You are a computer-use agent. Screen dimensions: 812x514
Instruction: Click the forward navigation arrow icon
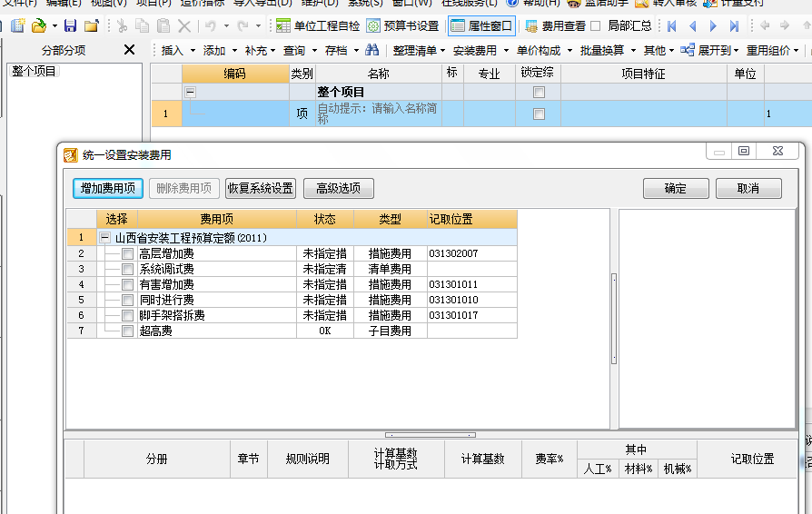point(785,25)
